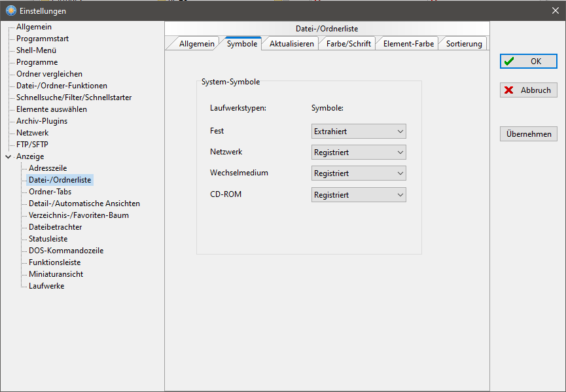Select Ordner-Tabs under Anzeige
Screen dimensions: 566x392
50,192
